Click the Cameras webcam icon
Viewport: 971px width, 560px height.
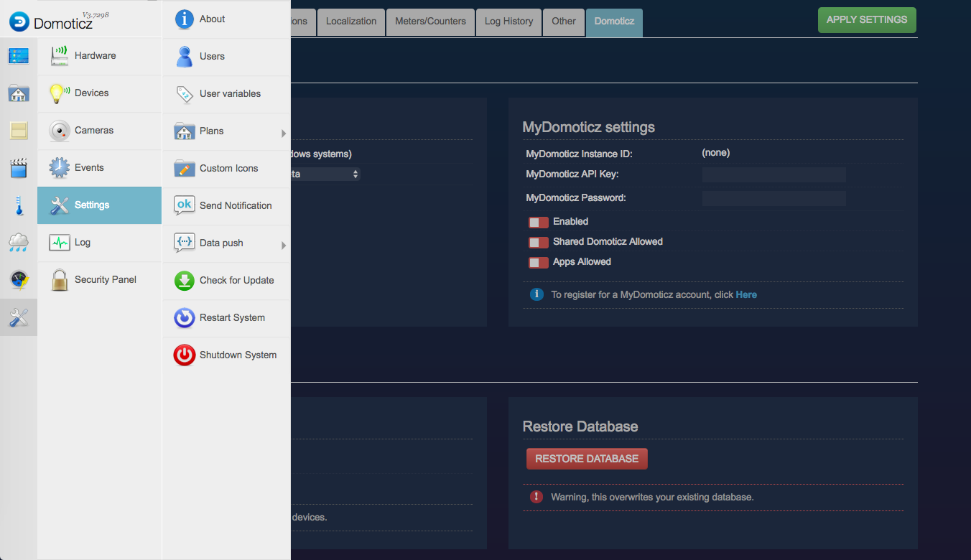[59, 131]
